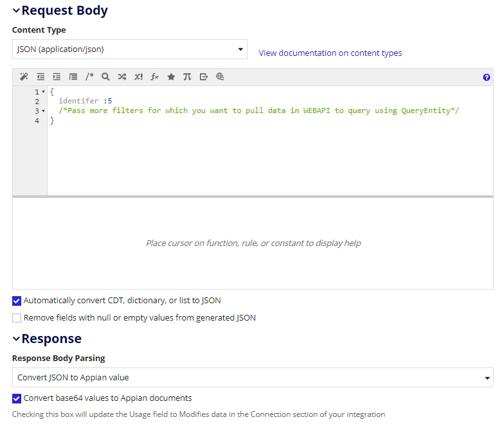This screenshot has width=504, height=424.
Task: Fold code at line 3 arrow
Action: point(44,111)
